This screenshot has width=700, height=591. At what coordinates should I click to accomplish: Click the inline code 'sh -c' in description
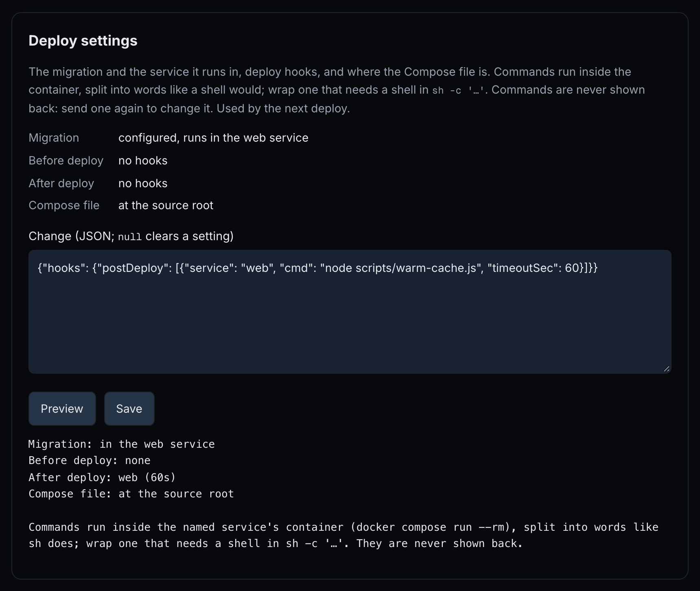(x=459, y=90)
